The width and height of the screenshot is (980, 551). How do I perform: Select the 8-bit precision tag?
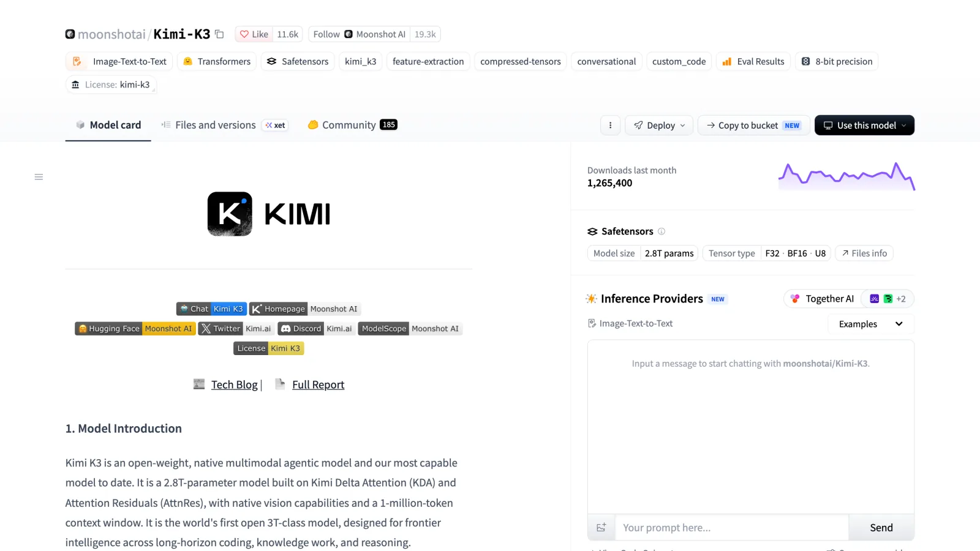tap(837, 62)
